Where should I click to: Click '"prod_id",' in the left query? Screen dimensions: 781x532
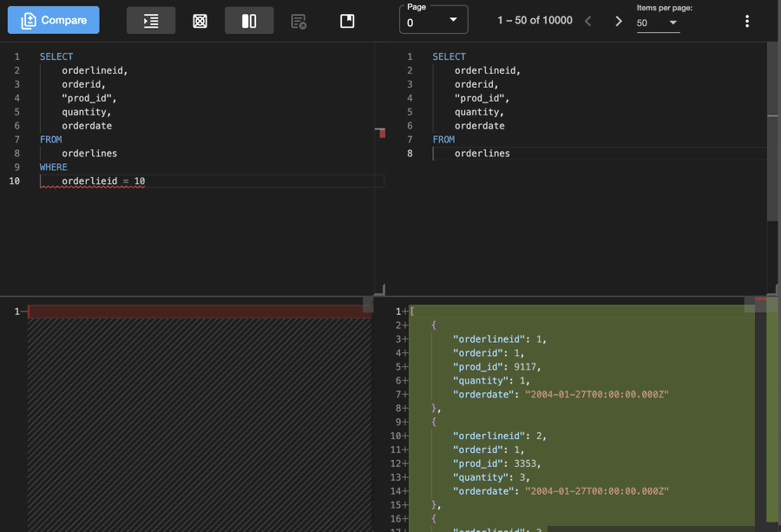click(x=89, y=98)
